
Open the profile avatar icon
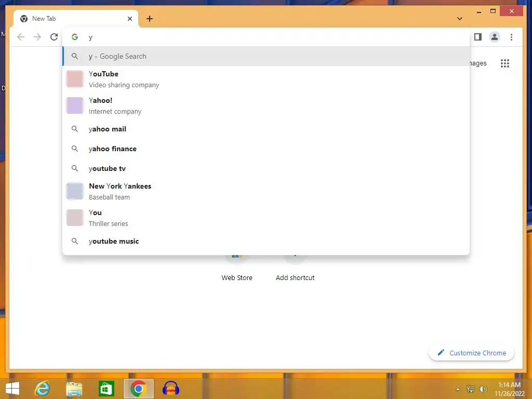click(495, 37)
